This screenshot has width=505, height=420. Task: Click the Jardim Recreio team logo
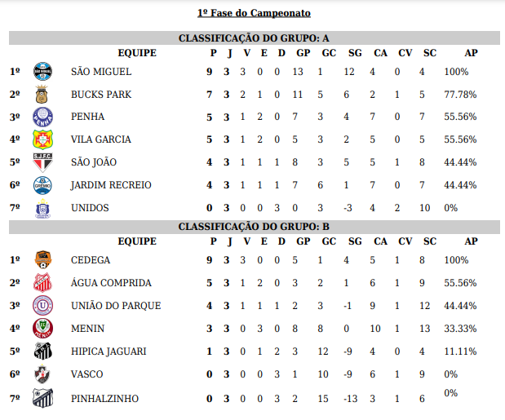coord(42,185)
